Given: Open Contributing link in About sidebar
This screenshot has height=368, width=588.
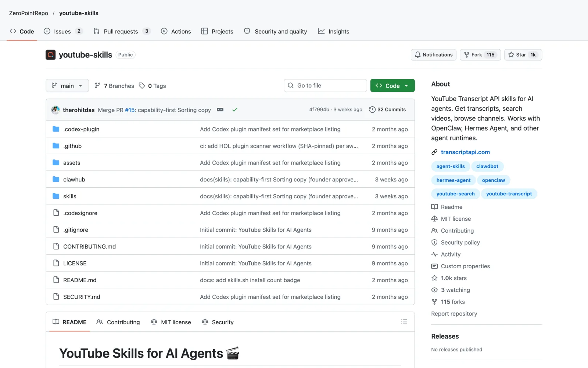Looking at the screenshot, I should (x=453, y=231).
